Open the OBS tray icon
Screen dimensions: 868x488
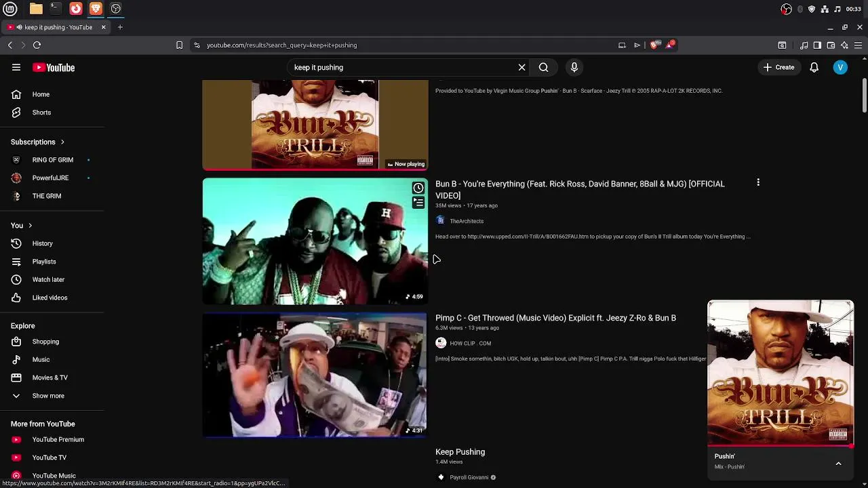786,9
